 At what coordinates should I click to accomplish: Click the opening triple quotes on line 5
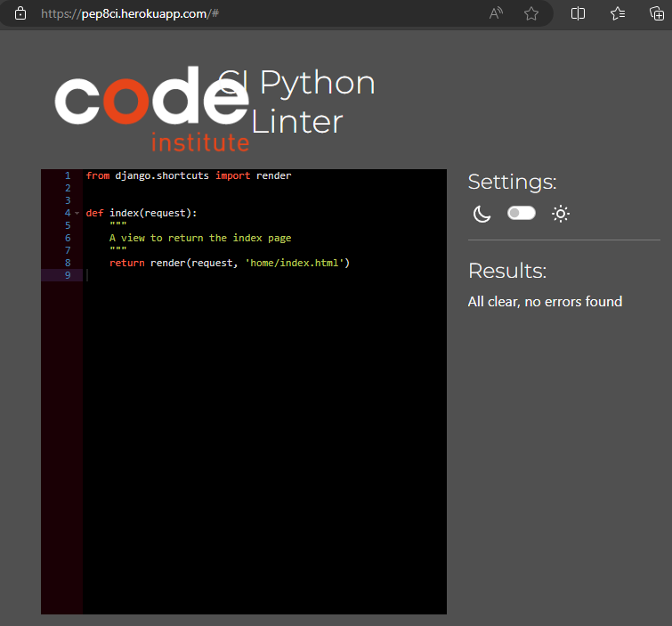[117, 224]
